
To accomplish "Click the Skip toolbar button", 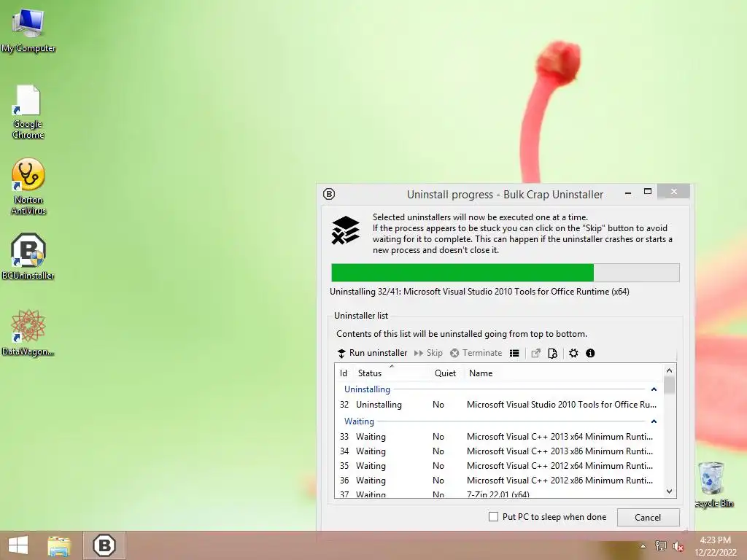I will tap(428, 353).
